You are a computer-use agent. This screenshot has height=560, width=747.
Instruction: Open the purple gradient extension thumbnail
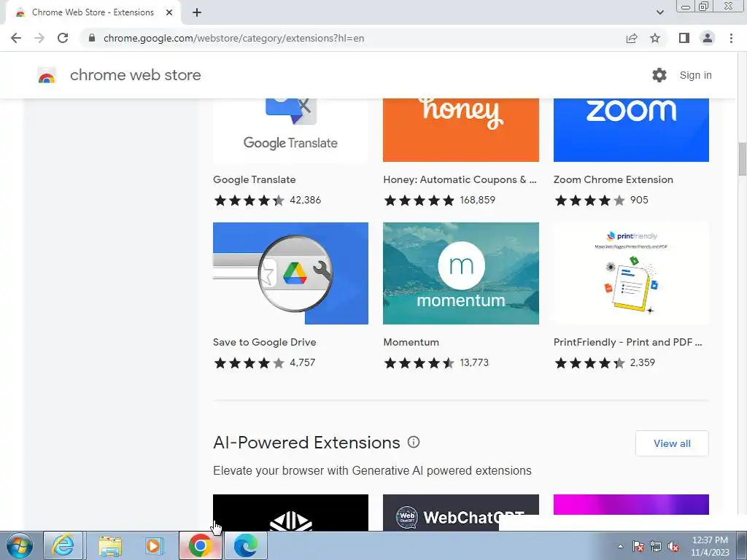[631, 505]
